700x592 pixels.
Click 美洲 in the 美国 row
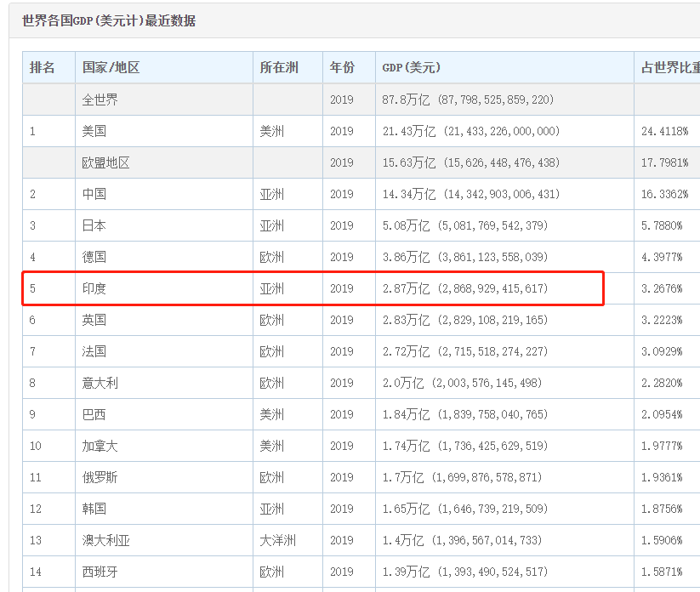272,131
